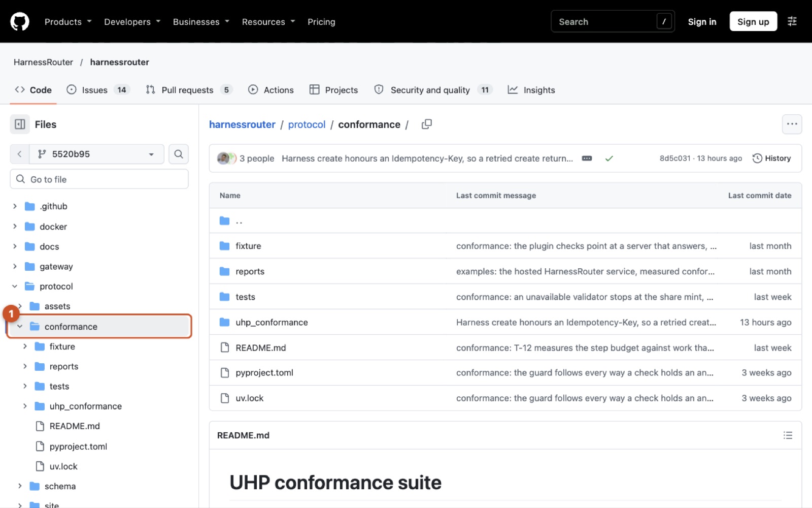
Task: Collapse the Files side panel icon
Action: [20, 124]
